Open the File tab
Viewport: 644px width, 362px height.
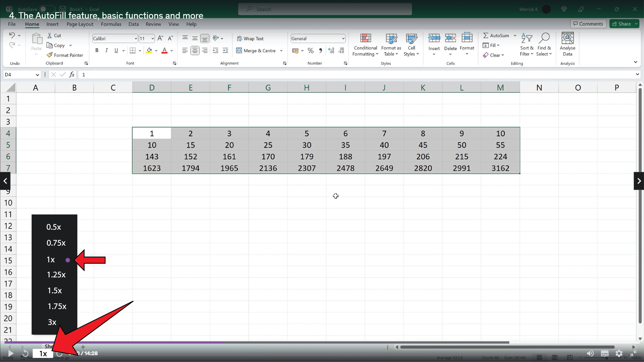(12, 24)
